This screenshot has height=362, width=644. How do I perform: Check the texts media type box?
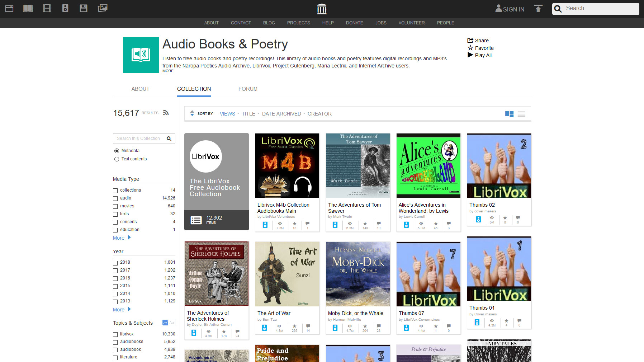point(115,214)
